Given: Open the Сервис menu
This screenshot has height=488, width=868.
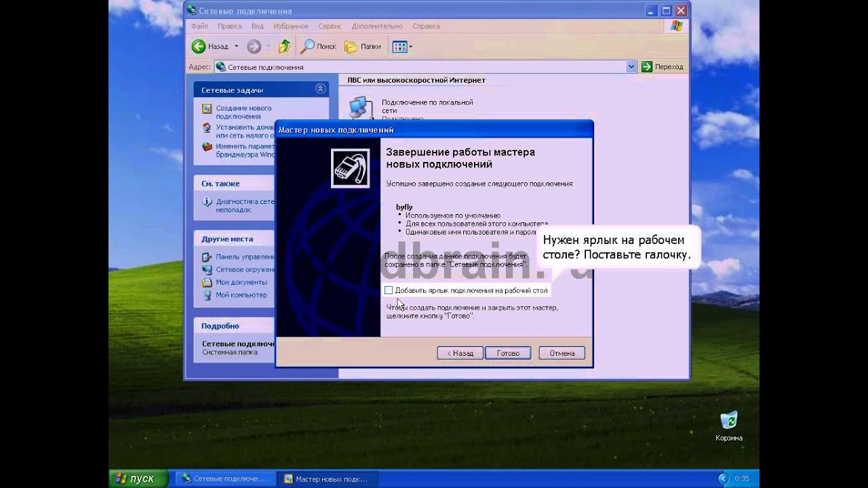Looking at the screenshot, I should (x=330, y=26).
